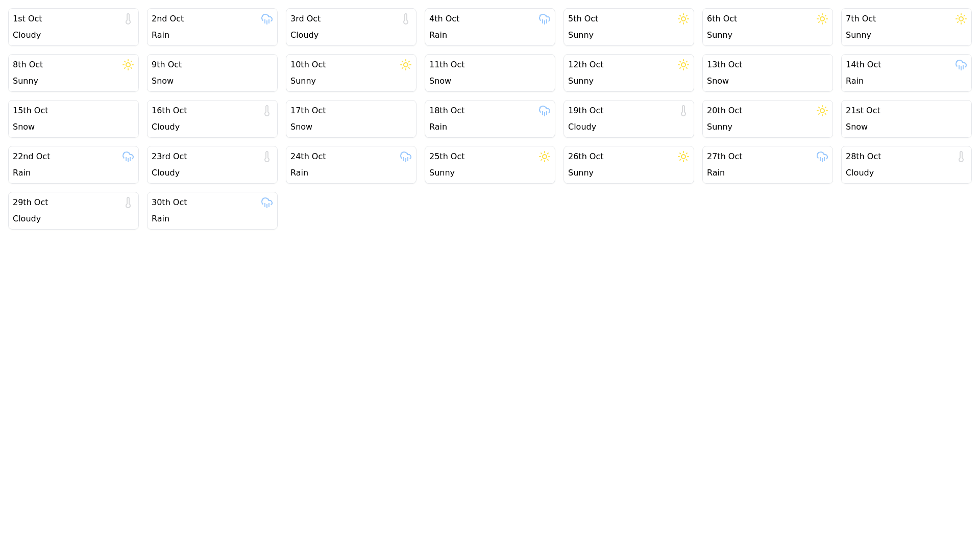Screen dimensions: 980x551
Task: Select the 9th Oct Snow card
Action: (212, 73)
